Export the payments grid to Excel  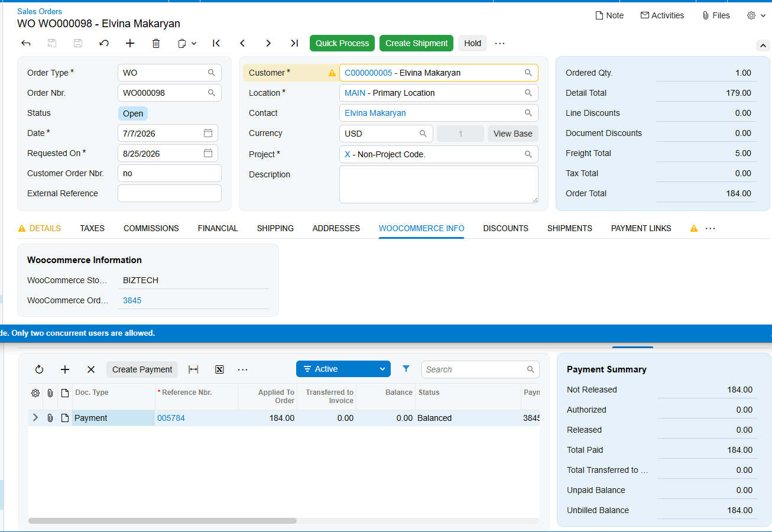point(219,369)
